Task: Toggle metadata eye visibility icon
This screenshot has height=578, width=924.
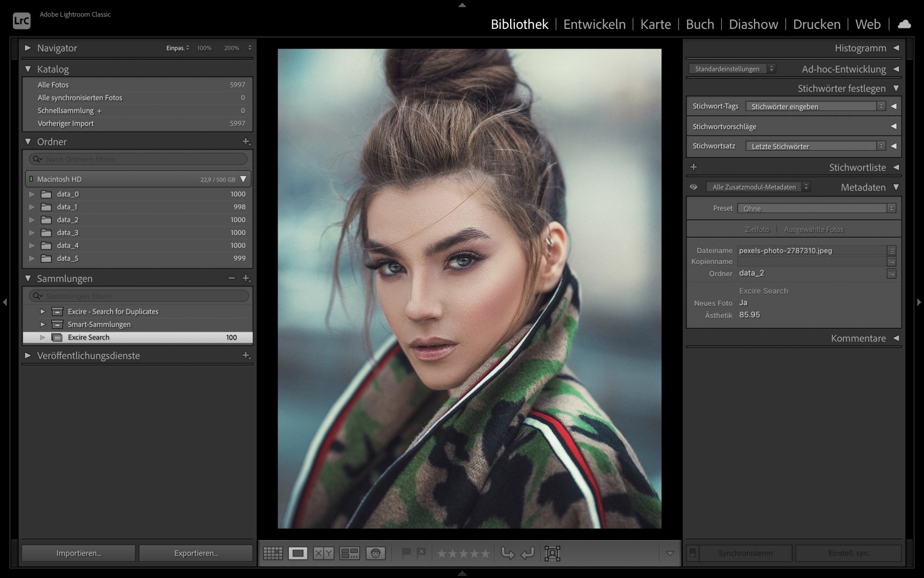Action: [694, 187]
